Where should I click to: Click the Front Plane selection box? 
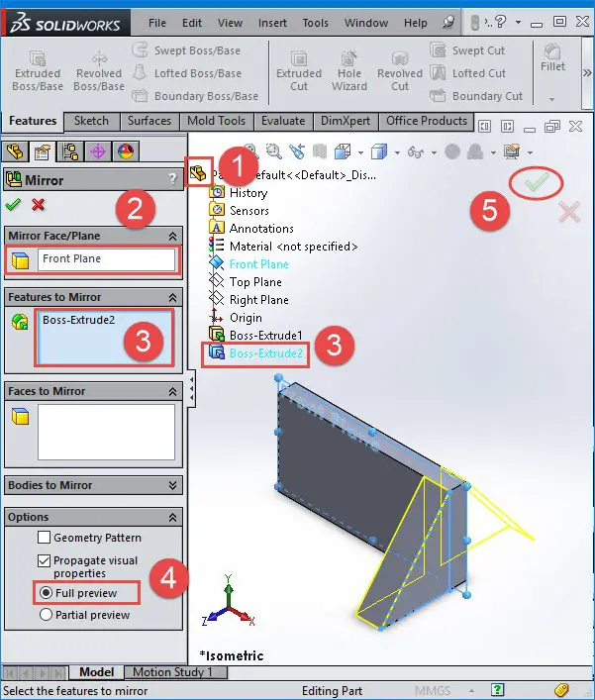[x=106, y=259]
